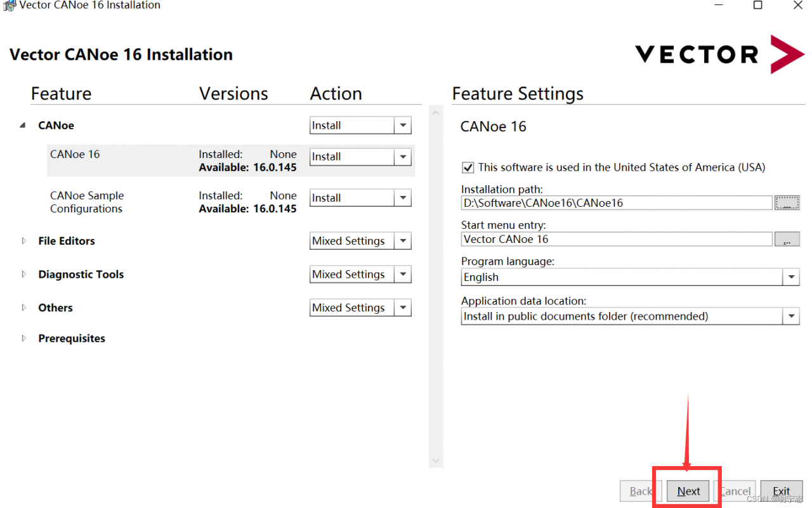The height and width of the screenshot is (508, 812).
Task: Click the Vector logo
Action: tap(719, 55)
